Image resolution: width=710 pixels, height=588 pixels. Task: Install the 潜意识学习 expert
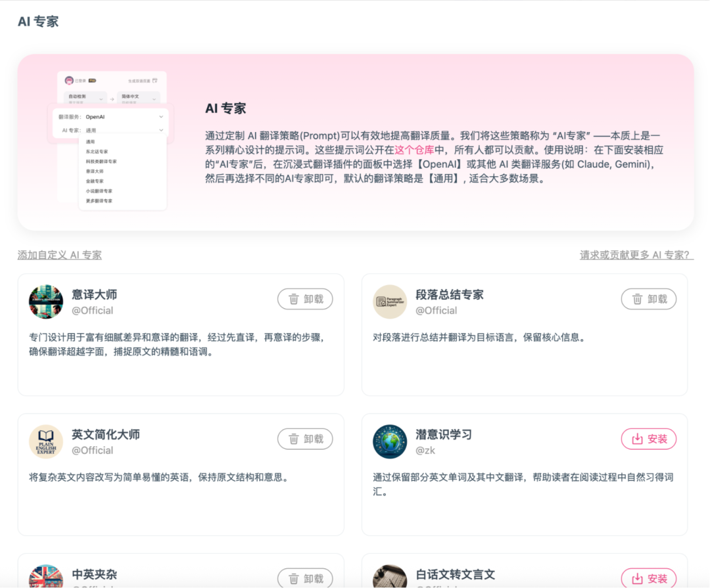pyautogui.click(x=649, y=439)
